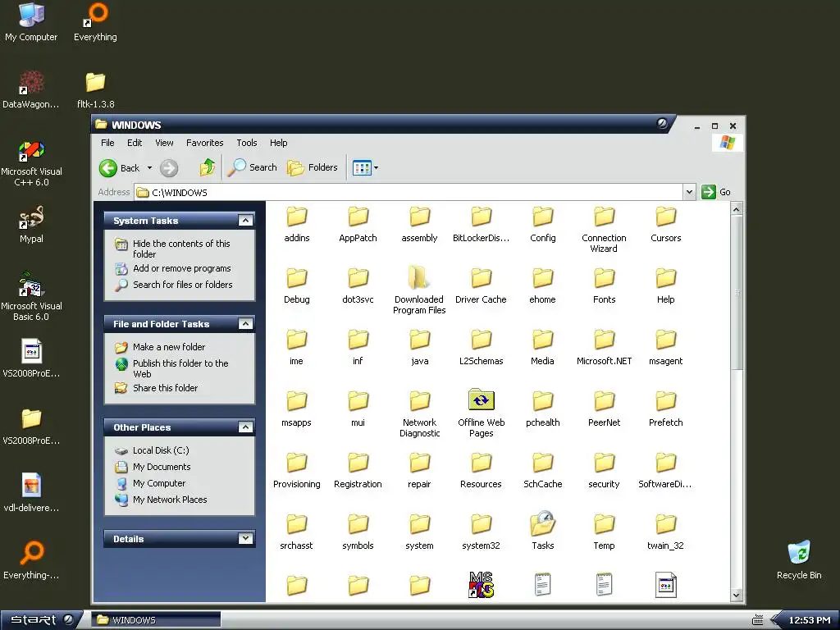Expand the Address bar dropdown
Viewport: 840px width, 630px height.
pyautogui.click(x=689, y=192)
